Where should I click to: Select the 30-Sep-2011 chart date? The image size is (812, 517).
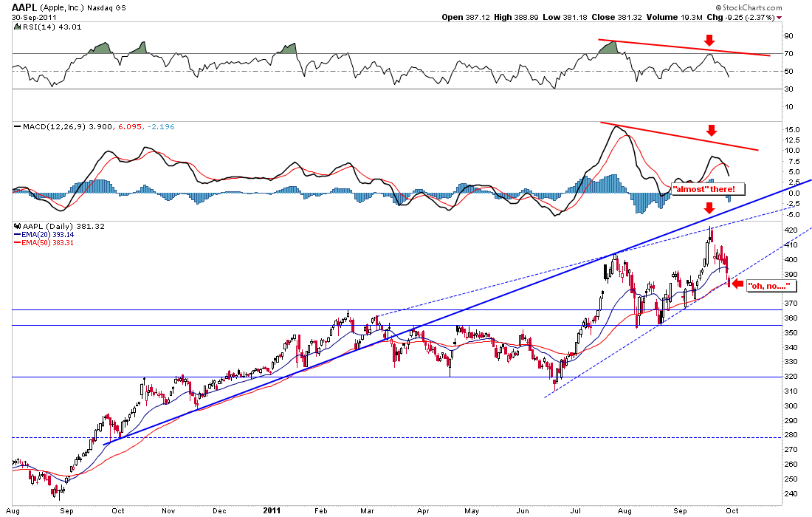click(34, 17)
